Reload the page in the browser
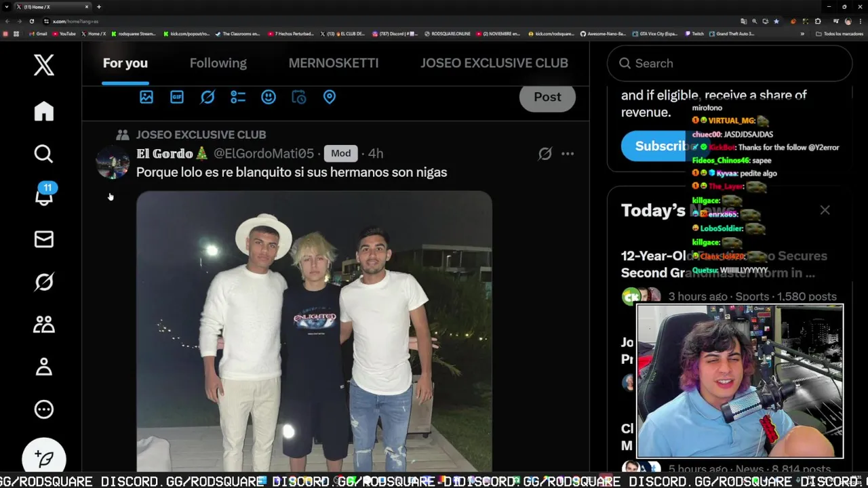 coord(32,22)
